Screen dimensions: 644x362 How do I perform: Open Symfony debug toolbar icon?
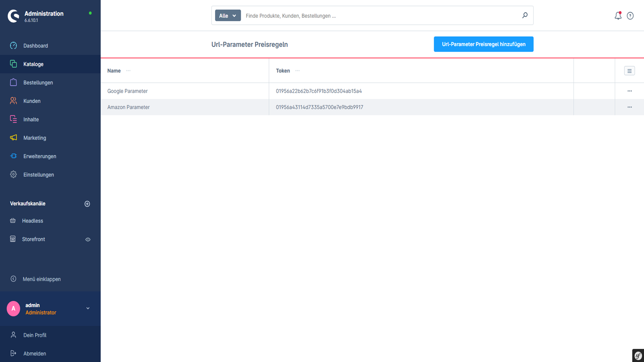(x=638, y=355)
